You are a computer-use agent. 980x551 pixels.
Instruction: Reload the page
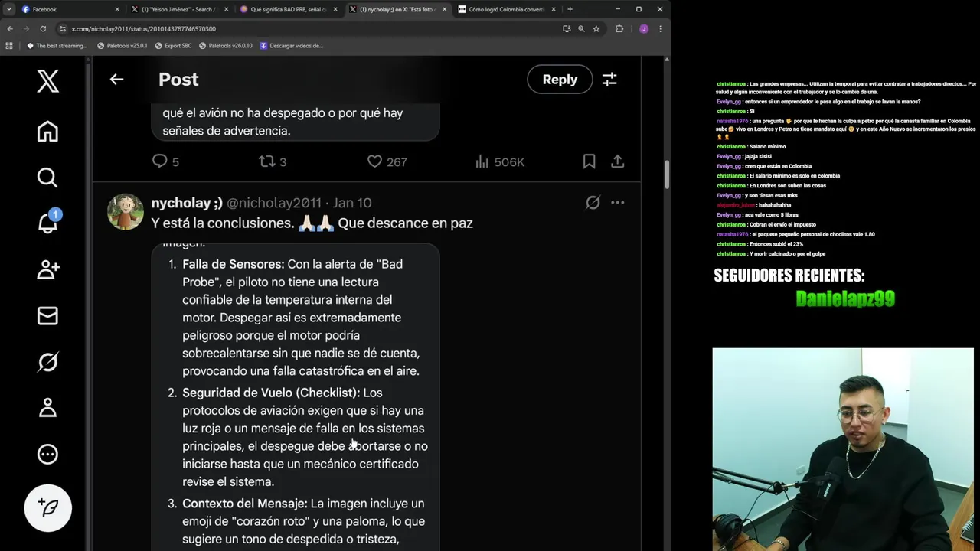coord(43,28)
